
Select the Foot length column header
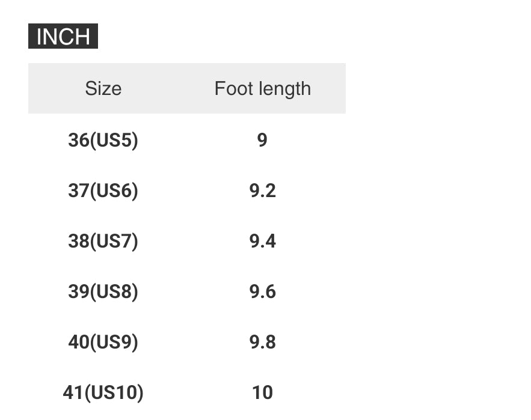[x=262, y=88]
